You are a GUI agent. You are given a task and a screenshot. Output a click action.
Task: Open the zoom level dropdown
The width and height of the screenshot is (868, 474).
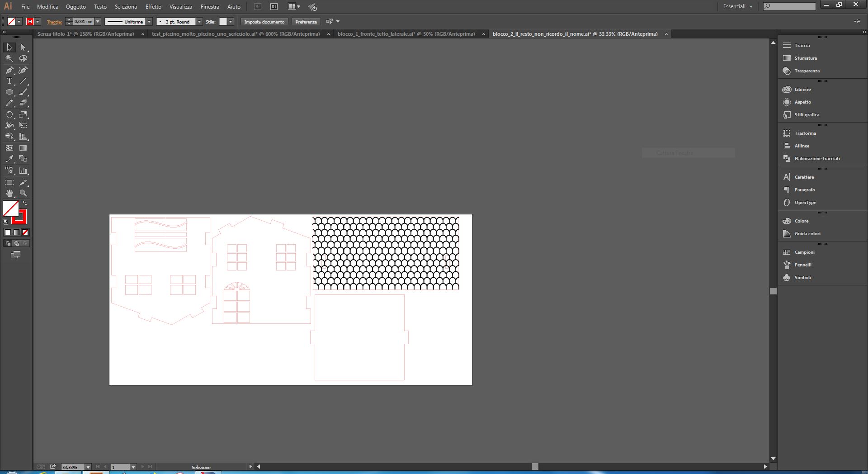pos(88,467)
